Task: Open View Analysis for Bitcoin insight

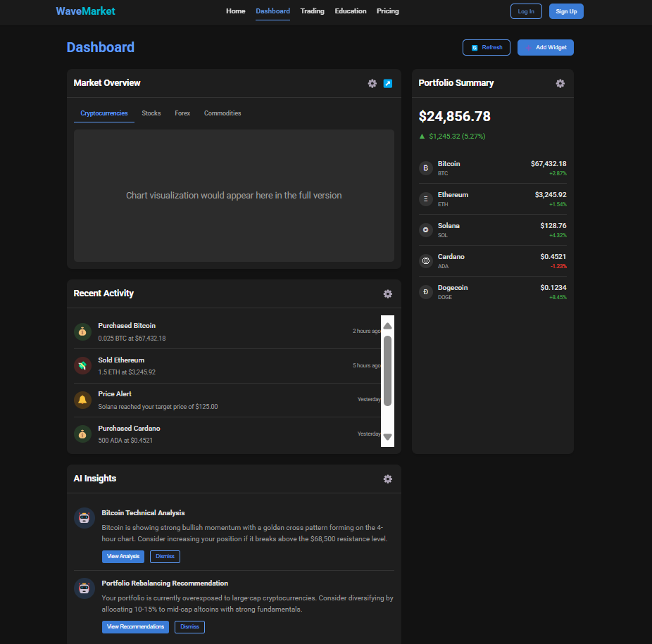Action: pos(123,556)
